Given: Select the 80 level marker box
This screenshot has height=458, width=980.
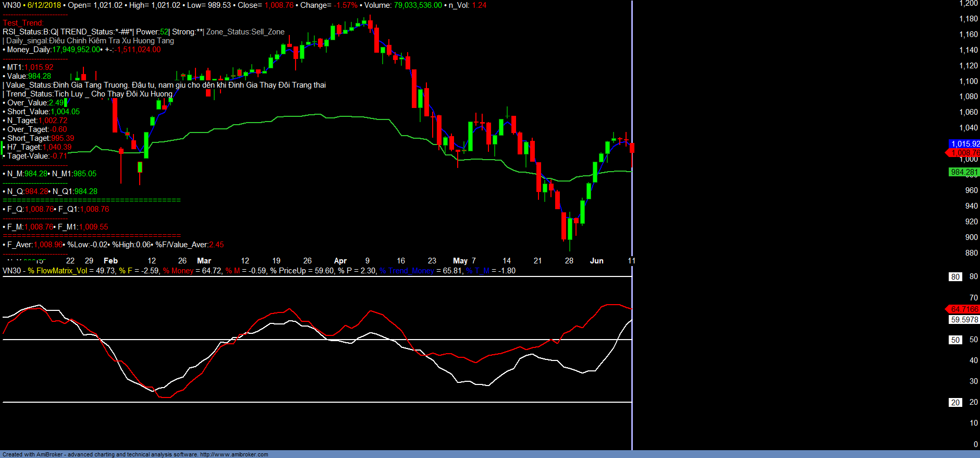Looking at the screenshot, I should click(x=955, y=277).
